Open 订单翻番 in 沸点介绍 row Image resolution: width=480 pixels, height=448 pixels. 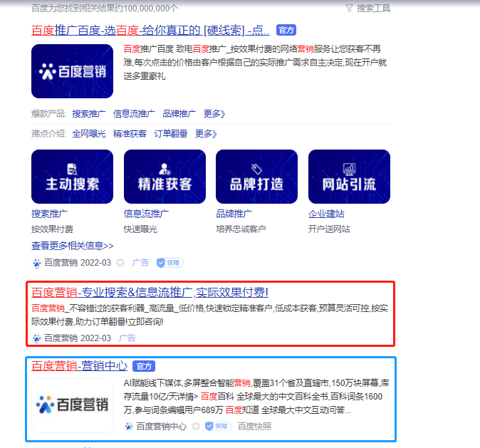click(x=171, y=134)
